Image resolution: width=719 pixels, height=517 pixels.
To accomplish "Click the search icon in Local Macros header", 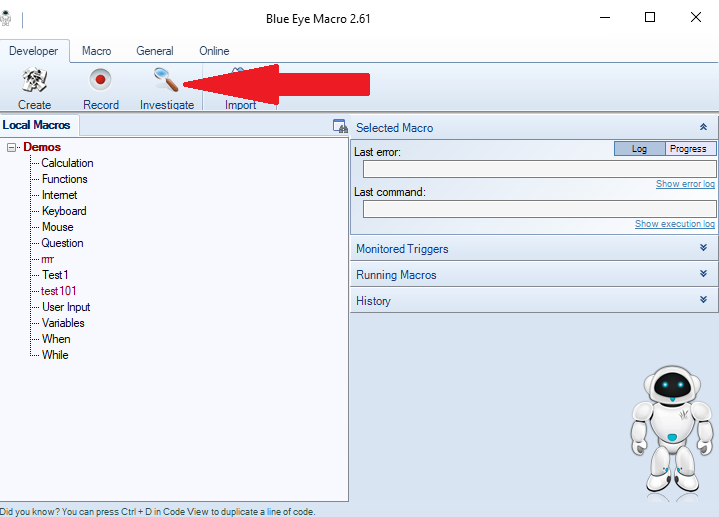I will tap(340, 126).
